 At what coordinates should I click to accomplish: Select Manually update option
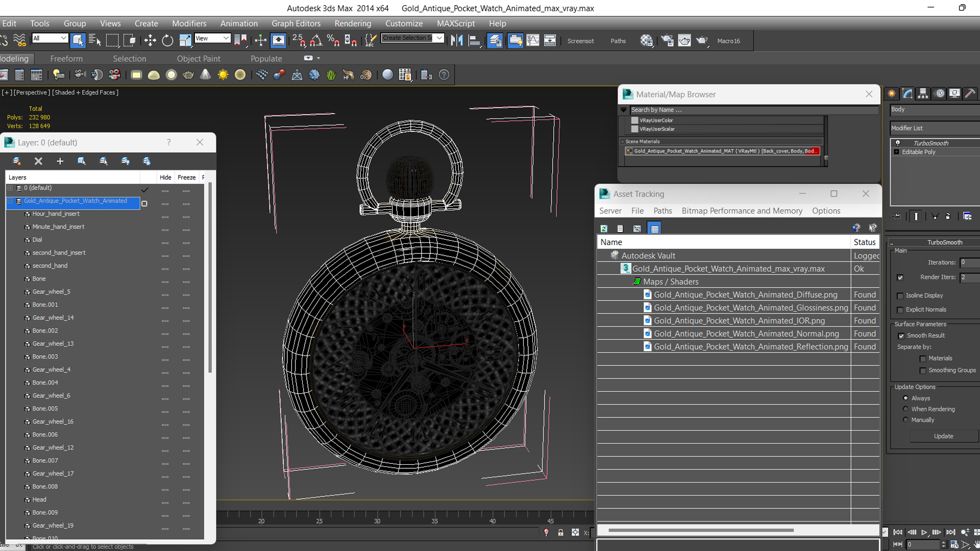click(906, 419)
